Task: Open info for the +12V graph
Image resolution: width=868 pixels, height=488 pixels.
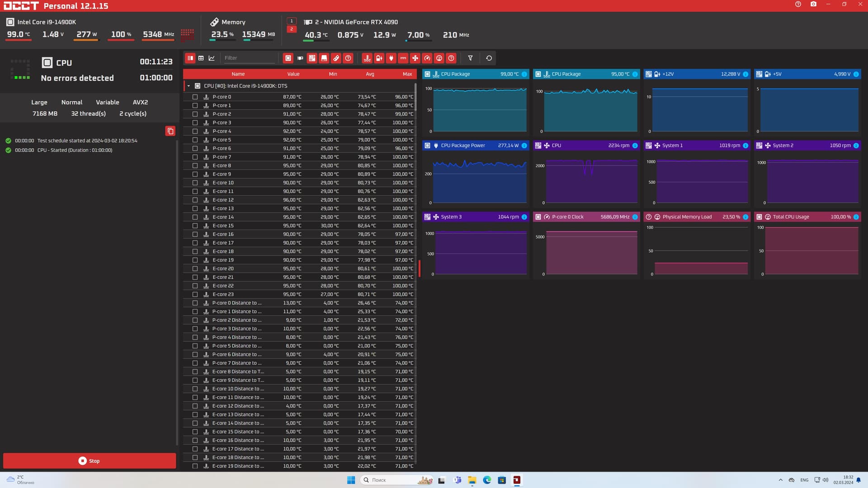Action: [745, 74]
